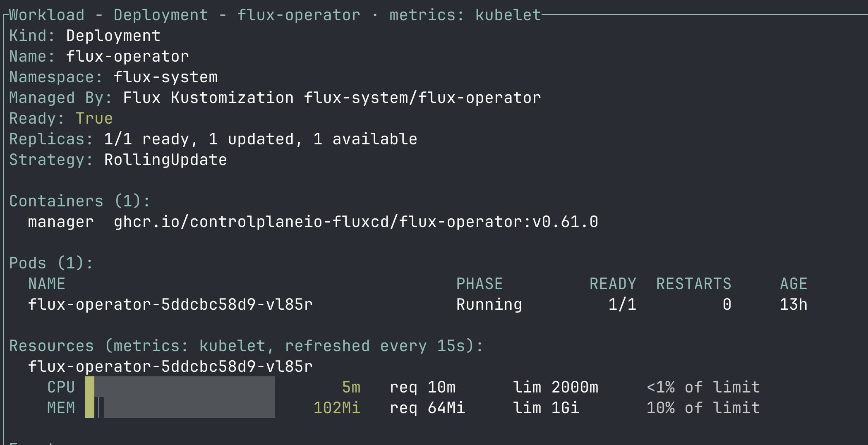Screen dimensions: 868x445
Task: Click the MEM row label
Action: pyautogui.click(x=61, y=408)
